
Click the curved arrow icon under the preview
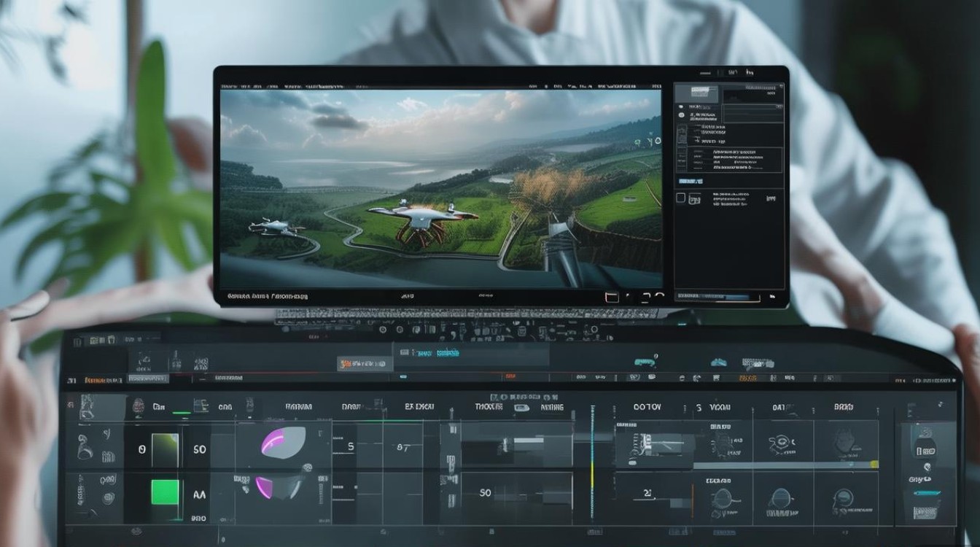click(x=659, y=296)
